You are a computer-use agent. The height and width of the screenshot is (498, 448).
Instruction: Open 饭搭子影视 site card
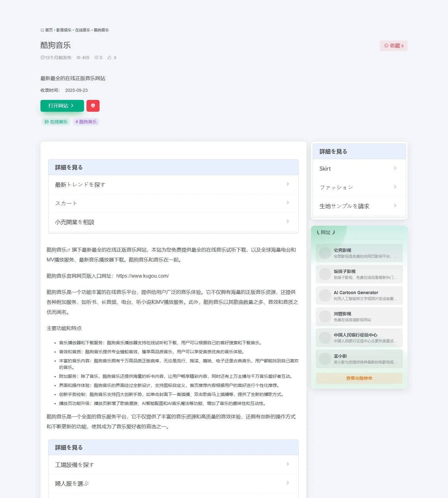[359, 274]
